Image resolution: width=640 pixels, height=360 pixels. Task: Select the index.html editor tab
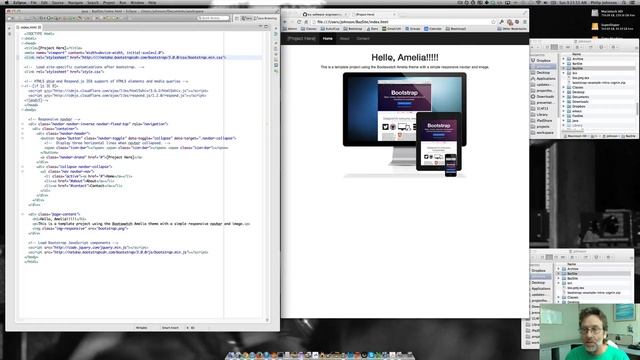pos(29,27)
